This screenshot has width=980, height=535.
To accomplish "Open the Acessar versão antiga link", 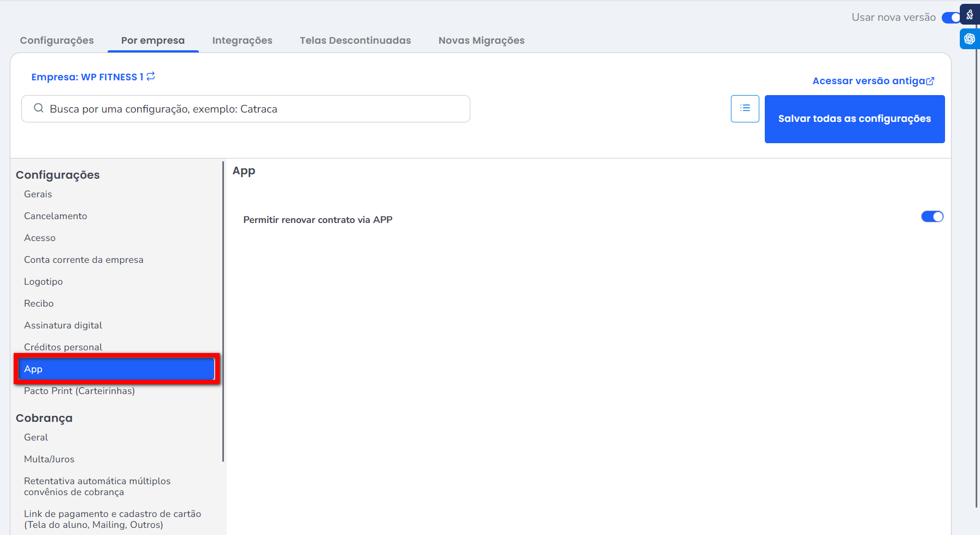I will click(x=868, y=81).
